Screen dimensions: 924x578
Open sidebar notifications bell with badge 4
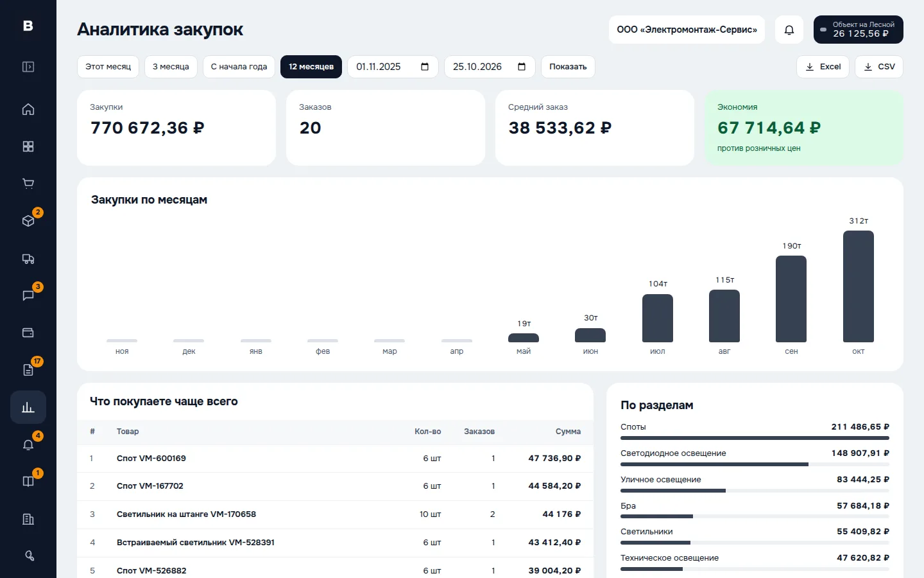28,444
